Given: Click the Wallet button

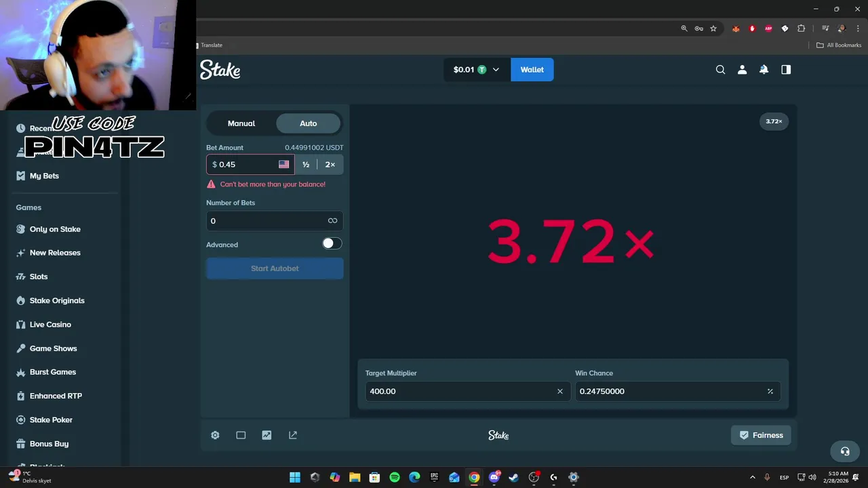Looking at the screenshot, I should (x=532, y=69).
